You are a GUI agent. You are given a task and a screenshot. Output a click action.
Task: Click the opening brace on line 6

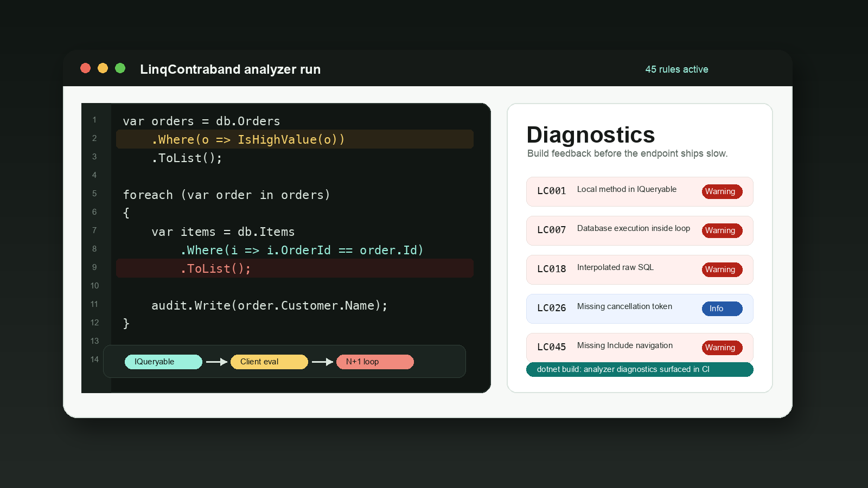coord(126,213)
